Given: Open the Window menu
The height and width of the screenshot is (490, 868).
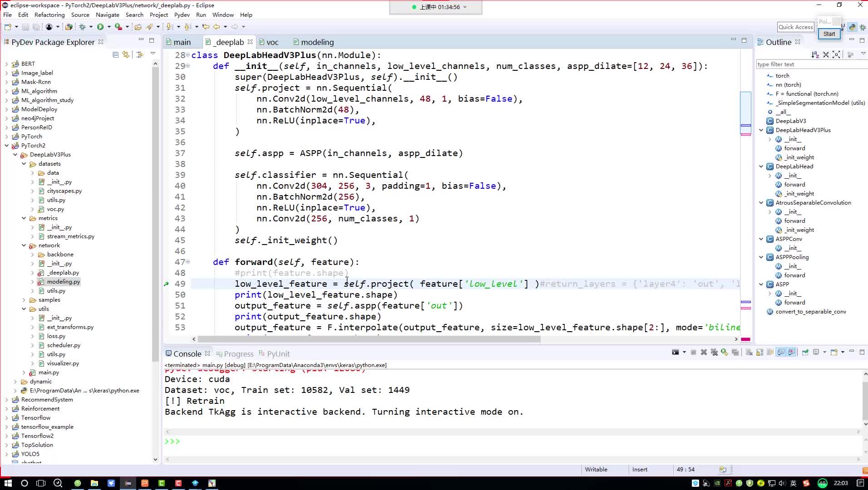Looking at the screenshot, I should [223, 15].
